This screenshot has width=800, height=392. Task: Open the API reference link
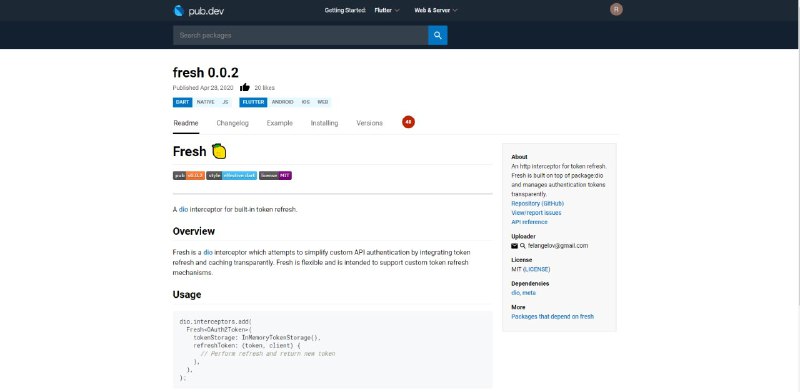pyautogui.click(x=529, y=222)
